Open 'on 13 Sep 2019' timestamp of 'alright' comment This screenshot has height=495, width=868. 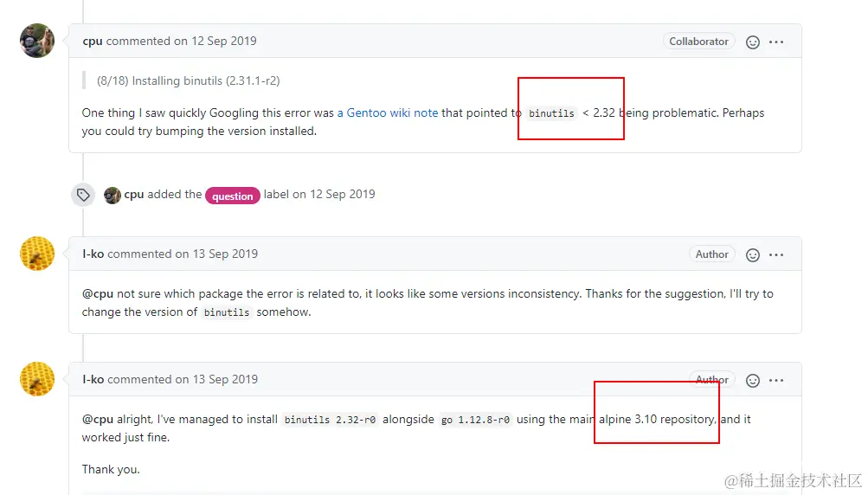[216, 379]
